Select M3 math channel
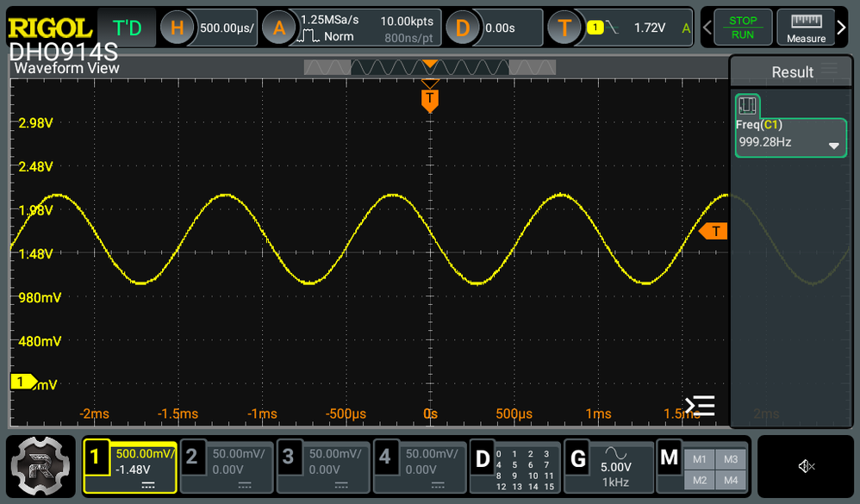This screenshot has height=504, width=860. click(731, 459)
